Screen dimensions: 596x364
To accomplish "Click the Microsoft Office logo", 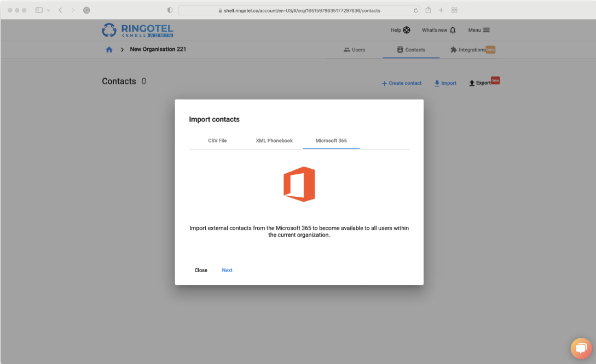I will [x=299, y=184].
